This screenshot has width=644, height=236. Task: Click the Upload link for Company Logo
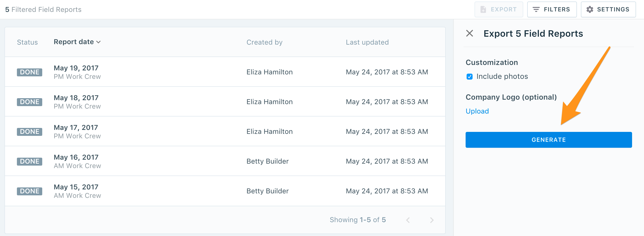click(x=477, y=111)
